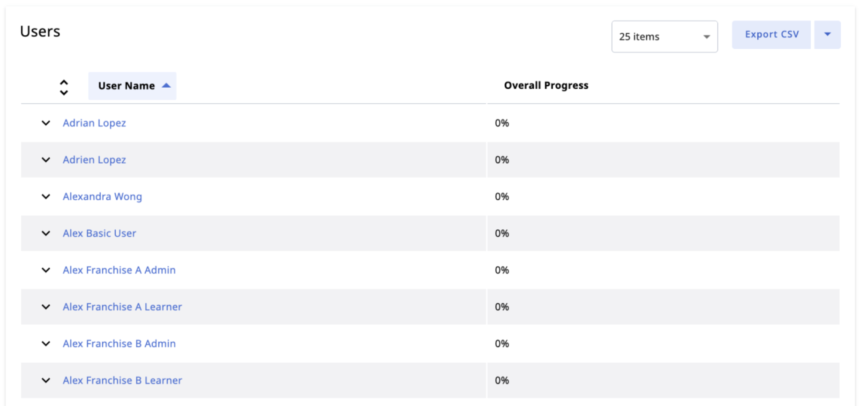Expand the Alex Franchise A Learner row
The image size is (868, 406).
tap(46, 307)
